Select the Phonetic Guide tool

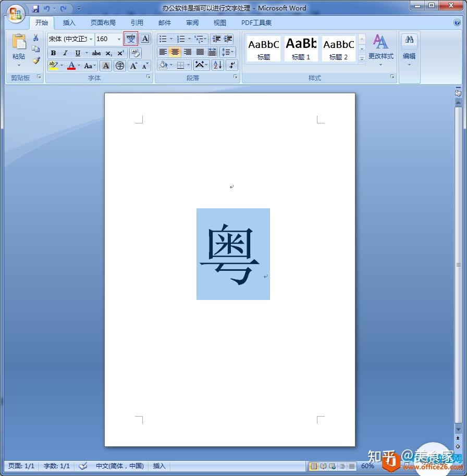131,39
